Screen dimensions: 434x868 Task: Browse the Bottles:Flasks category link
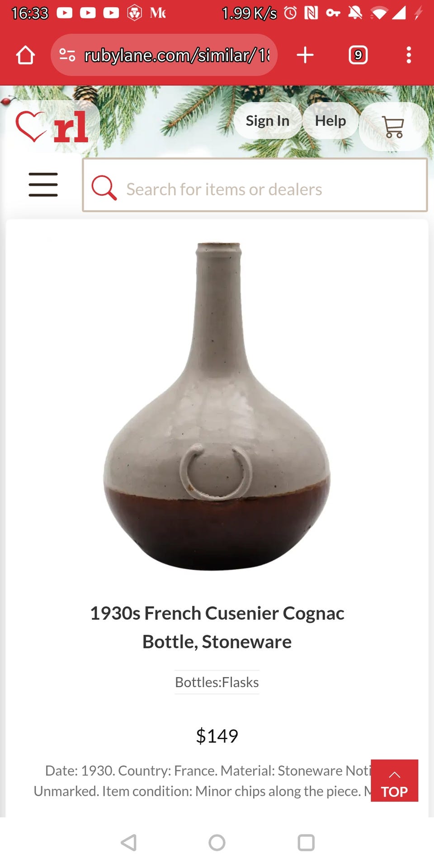point(217,682)
